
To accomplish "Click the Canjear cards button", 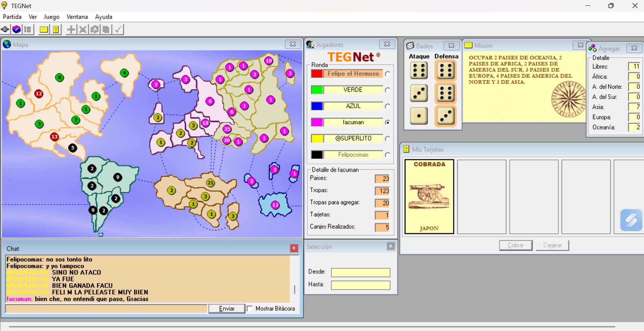I will 552,245.
